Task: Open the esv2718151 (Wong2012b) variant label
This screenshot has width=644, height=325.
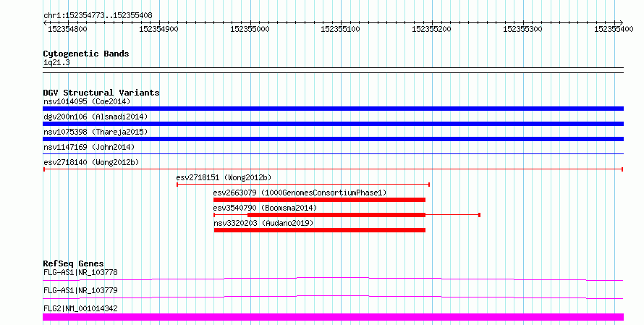Action: [224, 177]
